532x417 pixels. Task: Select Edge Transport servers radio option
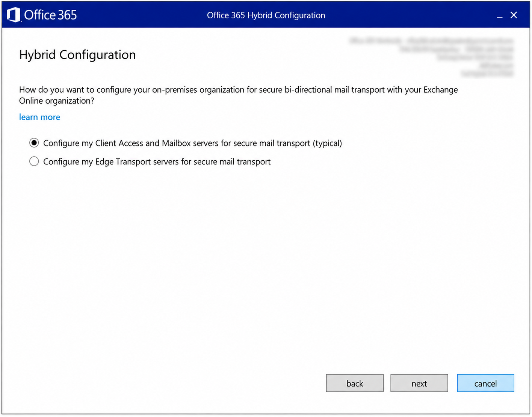(34, 161)
